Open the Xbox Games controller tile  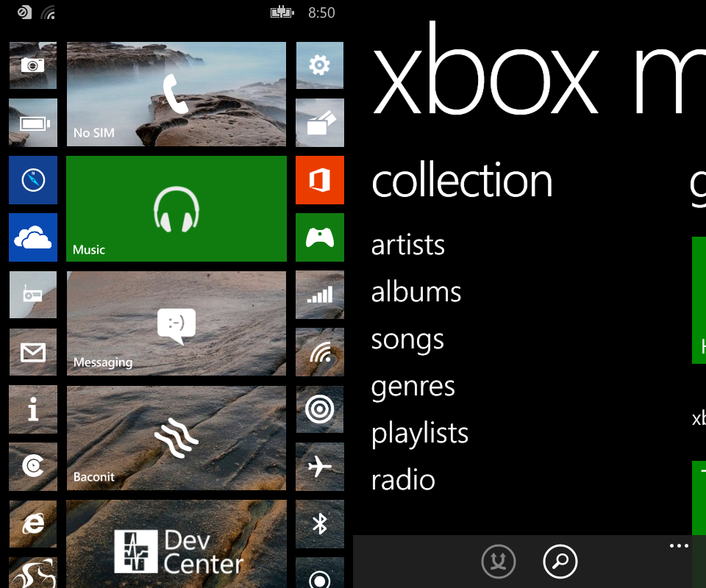tap(320, 237)
